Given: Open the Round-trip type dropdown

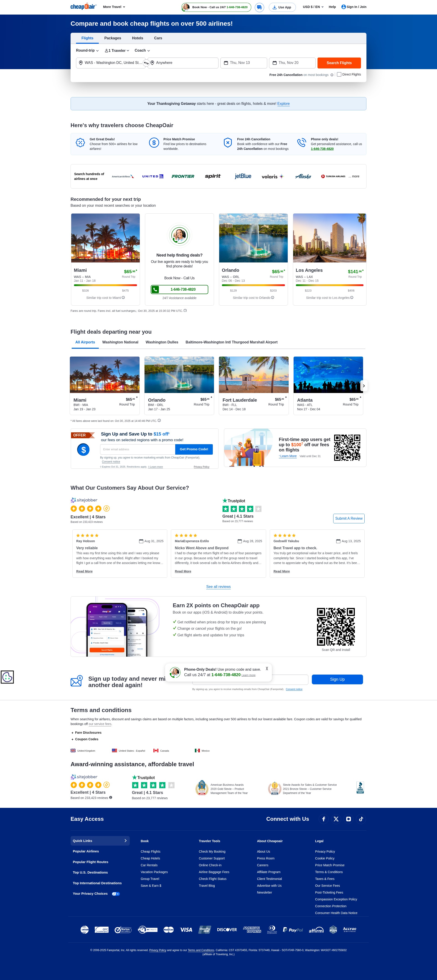Looking at the screenshot, I should [87, 50].
